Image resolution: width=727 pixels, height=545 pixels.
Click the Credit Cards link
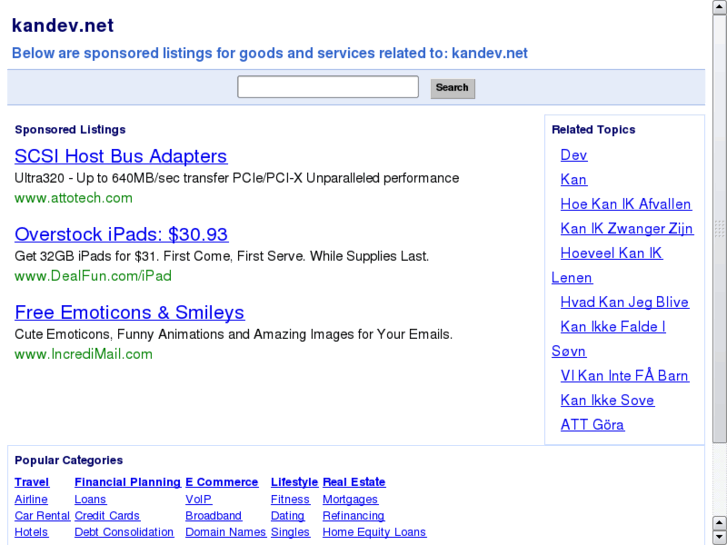[107, 516]
